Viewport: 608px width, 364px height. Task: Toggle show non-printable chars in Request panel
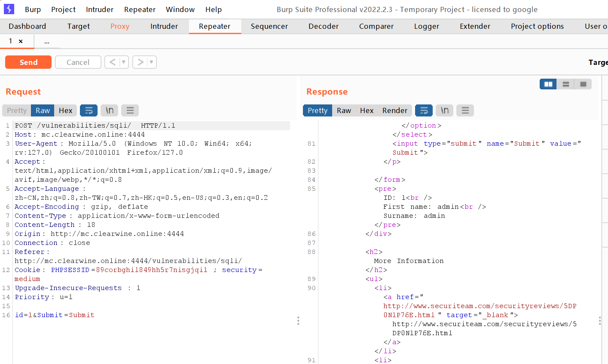[x=110, y=110]
